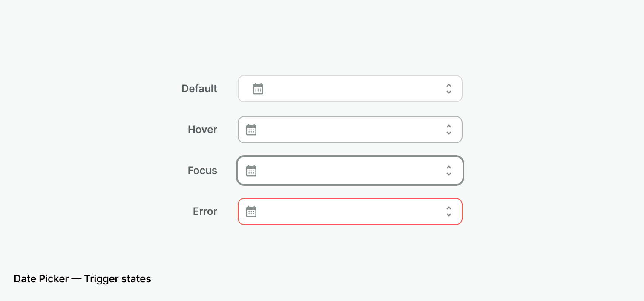Select the calendar icon in the Hover state row

[x=251, y=130]
